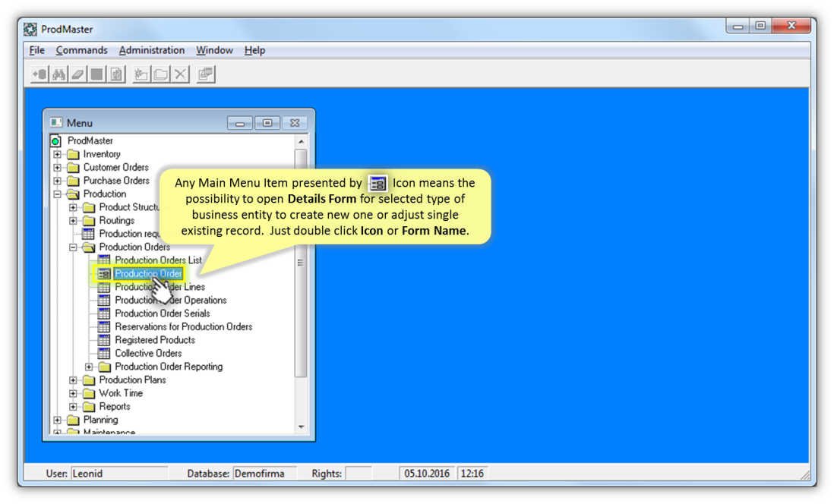Select Production Orders List in the tree
Image resolution: width=834 pixels, height=504 pixels.
pyautogui.click(x=159, y=260)
